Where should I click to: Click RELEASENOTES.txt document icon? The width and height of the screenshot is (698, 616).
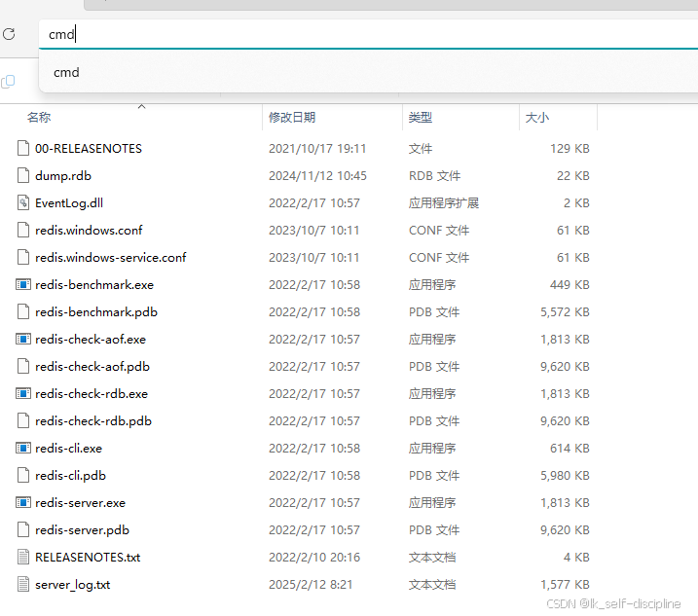(x=23, y=557)
